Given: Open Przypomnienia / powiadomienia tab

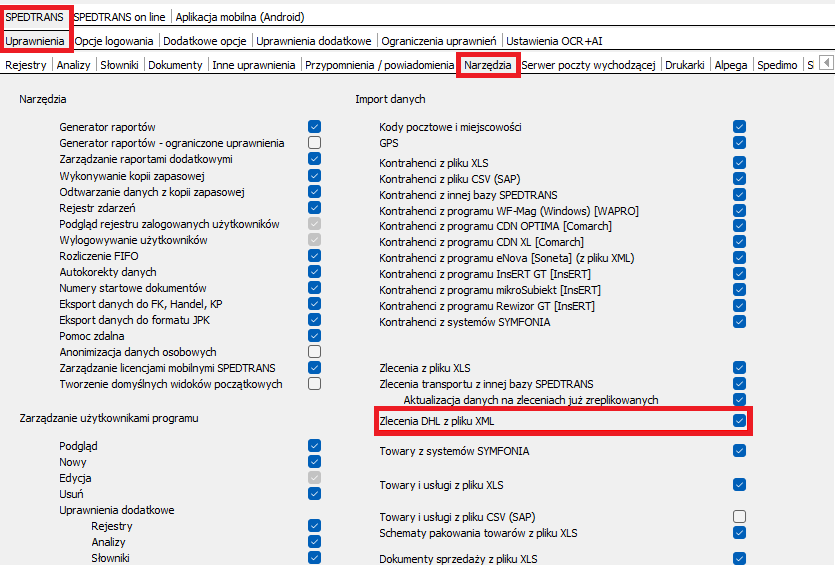Looking at the screenshot, I should pyautogui.click(x=378, y=65).
